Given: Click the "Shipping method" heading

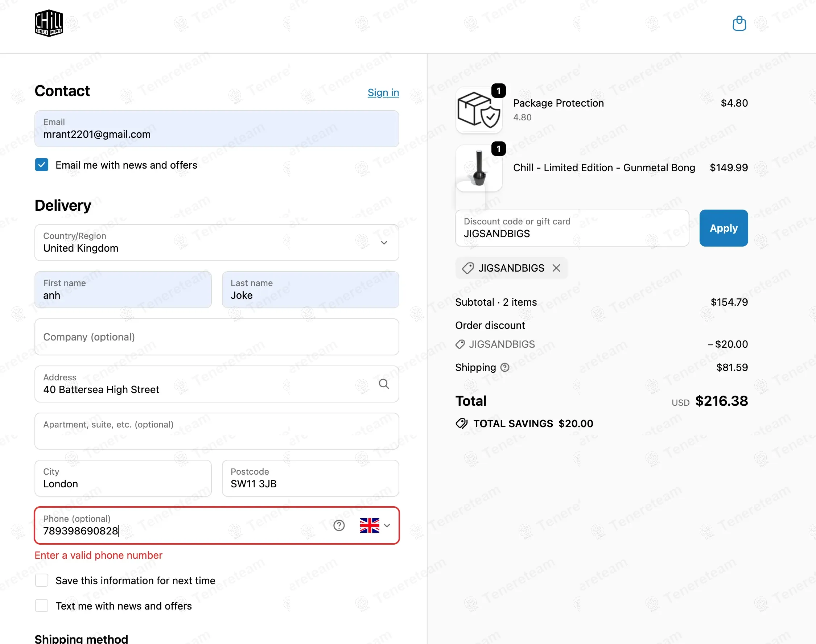Looking at the screenshot, I should tap(82, 639).
